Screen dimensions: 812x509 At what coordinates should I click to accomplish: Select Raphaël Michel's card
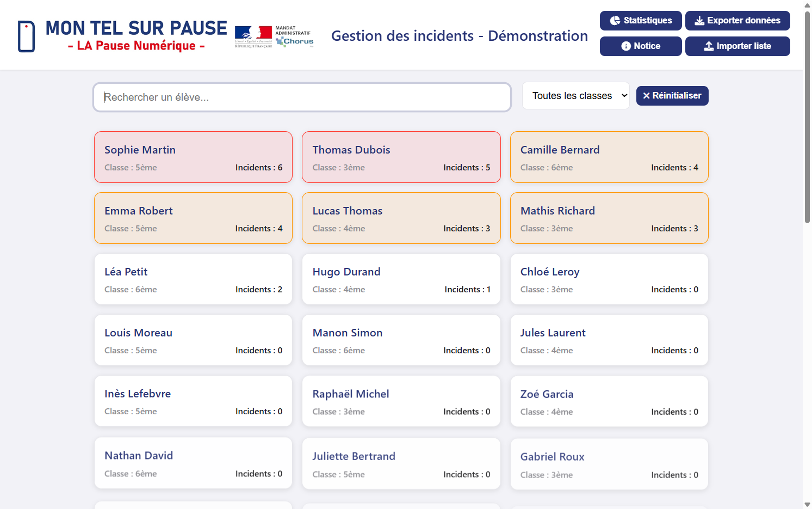[401, 401]
